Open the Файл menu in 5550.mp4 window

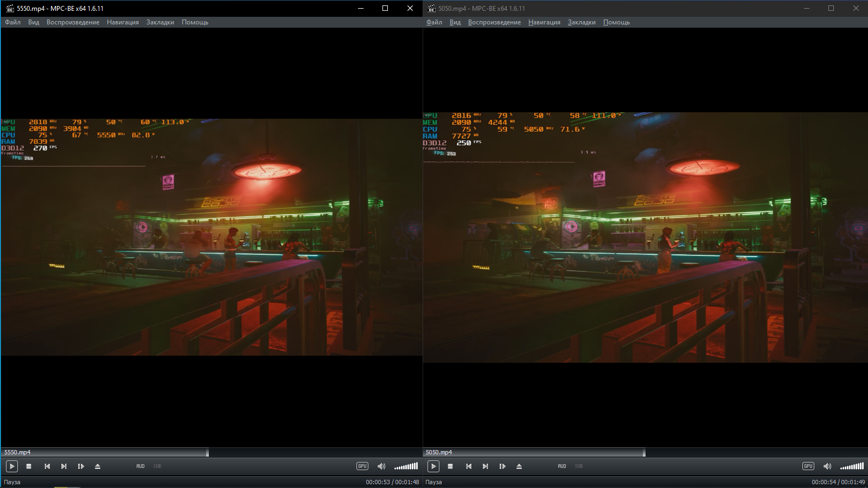[12, 22]
